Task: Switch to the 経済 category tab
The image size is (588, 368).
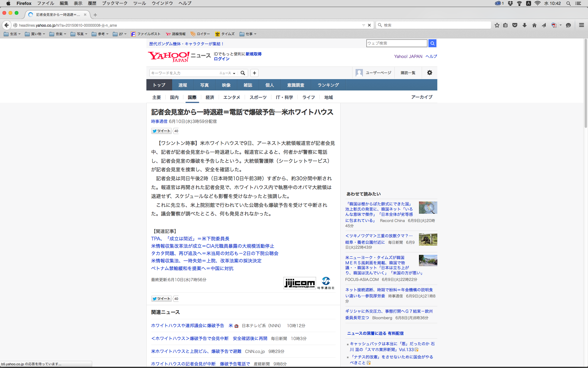Action: point(210,97)
